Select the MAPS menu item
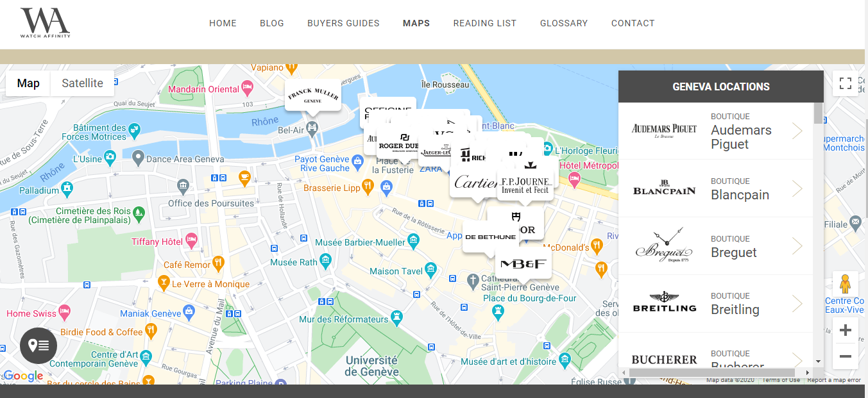This screenshot has height=398, width=868. pos(416,23)
